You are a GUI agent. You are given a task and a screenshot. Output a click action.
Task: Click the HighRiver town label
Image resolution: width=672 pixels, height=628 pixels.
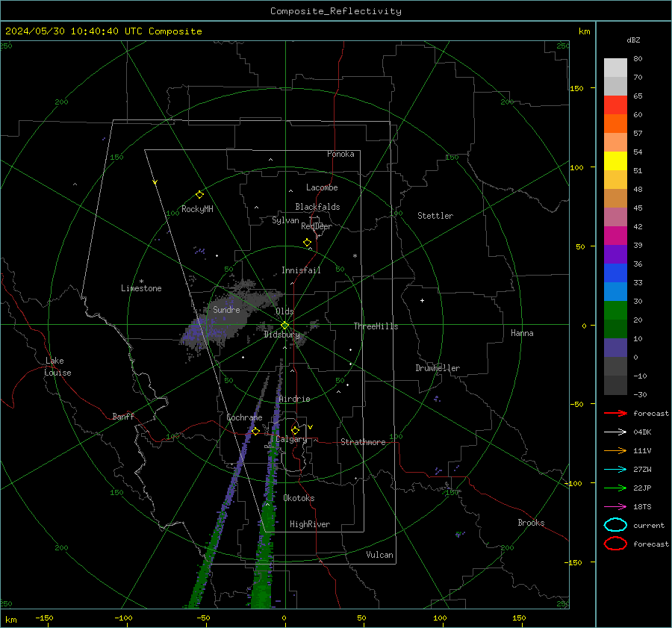point(310,524)
